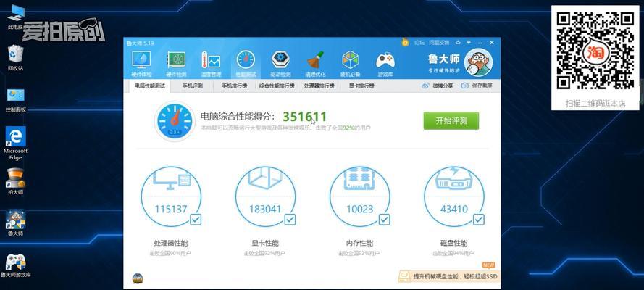Switch to the 处理器排行榜 tab

tap(319, 86)
